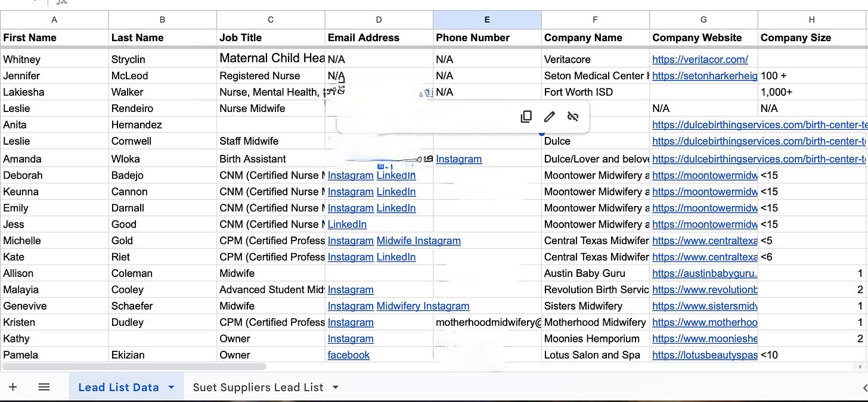Select the Hernandez last name cell
868x402 pixels.
[x=163, y=124]
